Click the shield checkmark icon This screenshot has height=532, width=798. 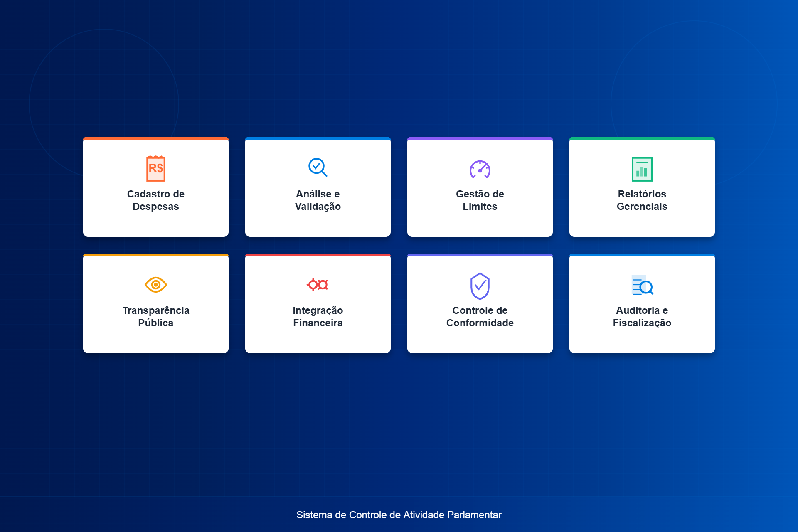[480, 286]
